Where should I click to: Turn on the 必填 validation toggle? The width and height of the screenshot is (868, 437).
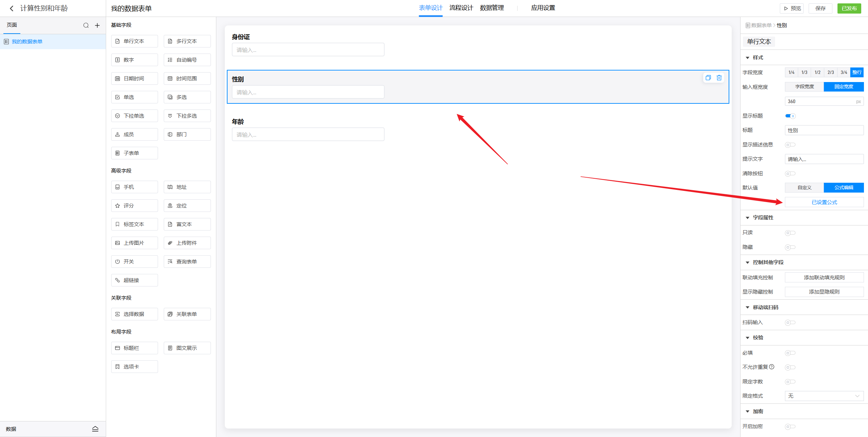pyautogui.click(x=790, y=353)
